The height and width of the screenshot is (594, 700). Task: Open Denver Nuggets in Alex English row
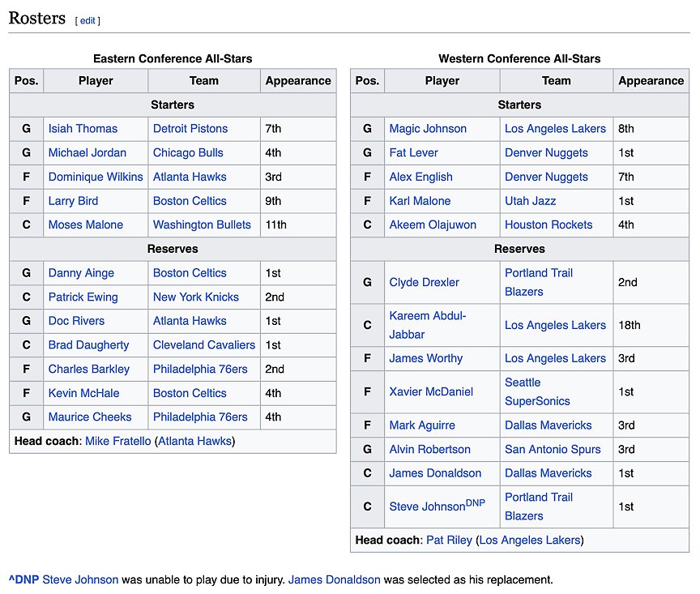pos(546,177)
